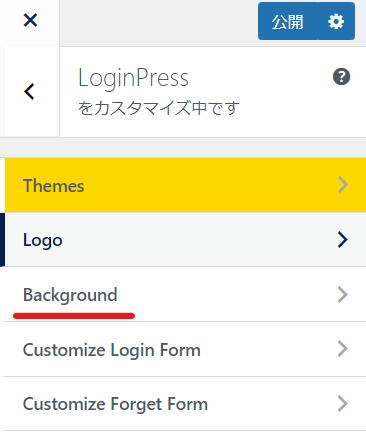Viewport: 366px width, 435px height.
Task: Click the 公開 publish button
Action: point(288,21)
